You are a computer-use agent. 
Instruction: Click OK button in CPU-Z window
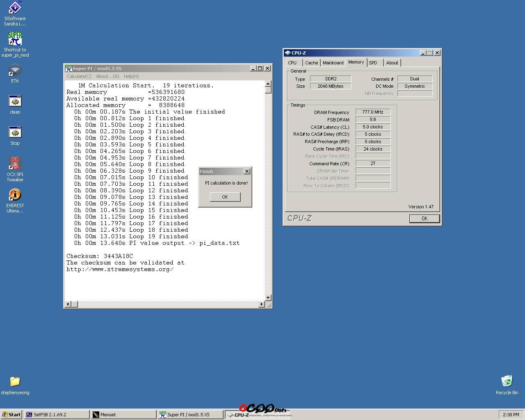(x=425, y=219)
